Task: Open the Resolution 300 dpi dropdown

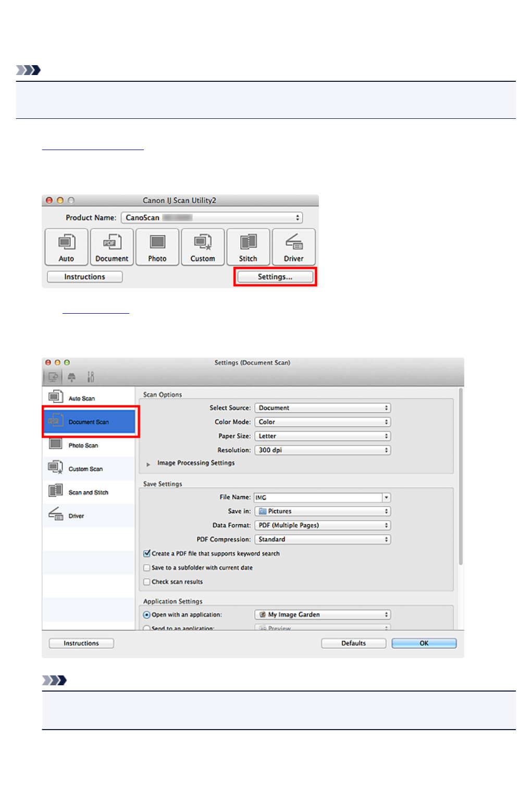Action: coord(323,450)
